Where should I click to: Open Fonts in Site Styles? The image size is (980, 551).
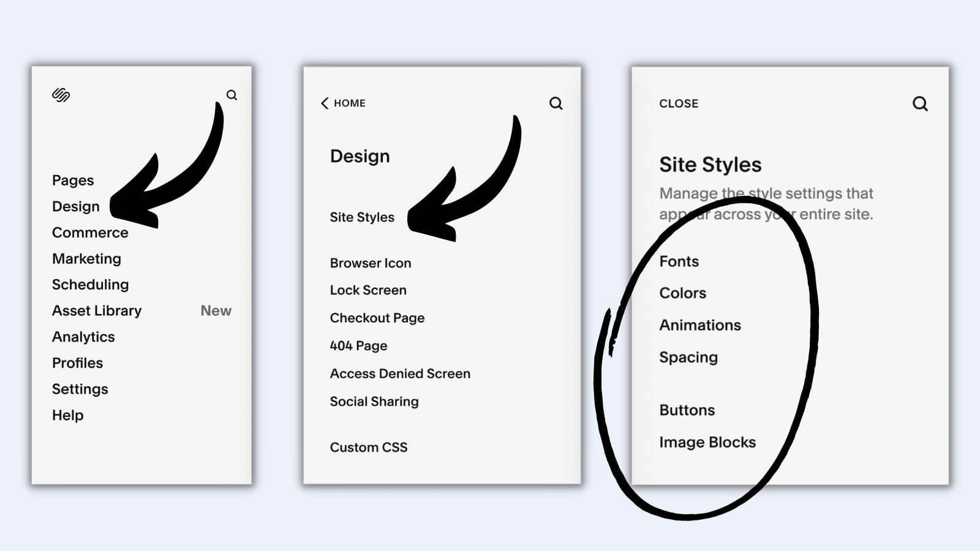(x=679, y=261)
